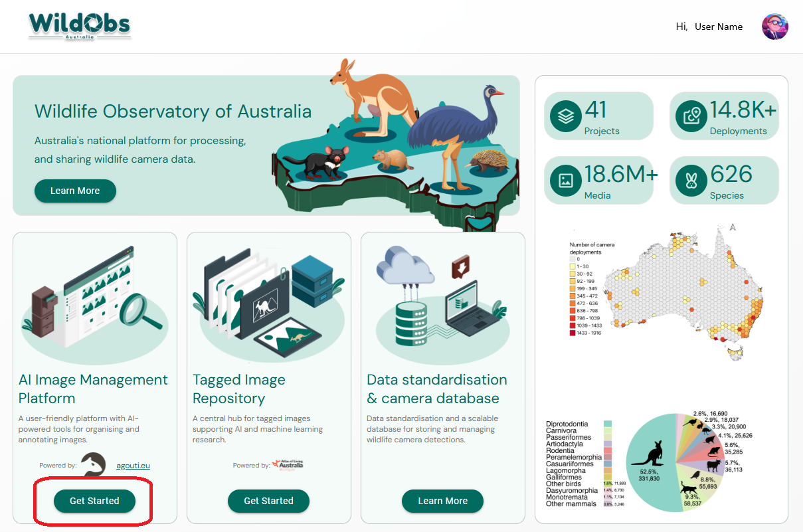
Task: Click the Deployments camera icon
Action: [x=691, y=116]
